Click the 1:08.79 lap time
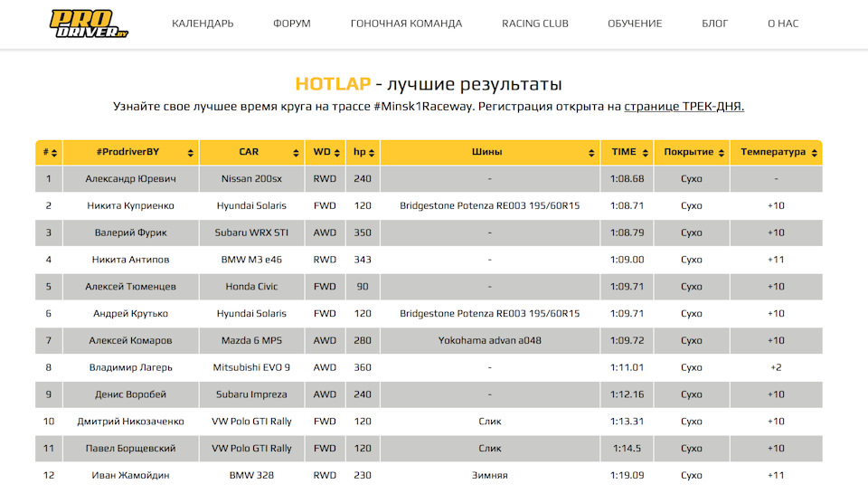Image resolution: width=868 pixels, height=503 pixels. click(x=627, y=233)
